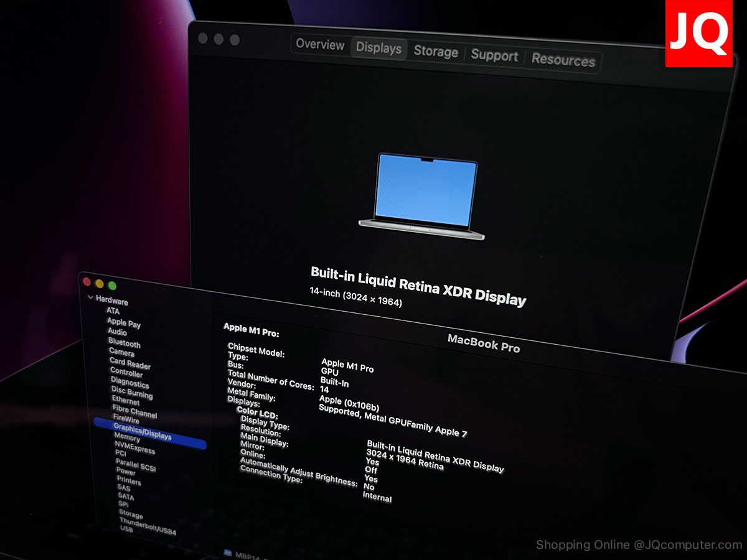The image size is (747, 560).
Task: Open the Power sidebar entry
Action: (x=126, y=472)
